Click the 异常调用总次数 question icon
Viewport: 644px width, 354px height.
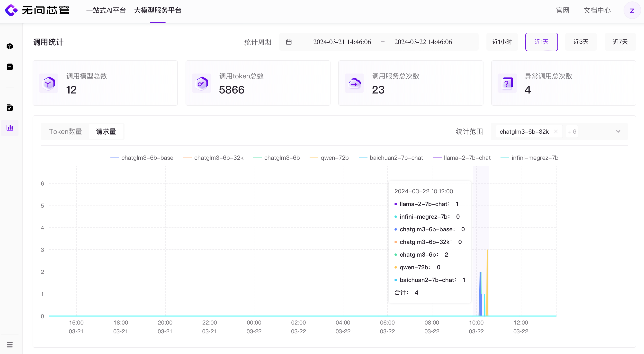507,83
